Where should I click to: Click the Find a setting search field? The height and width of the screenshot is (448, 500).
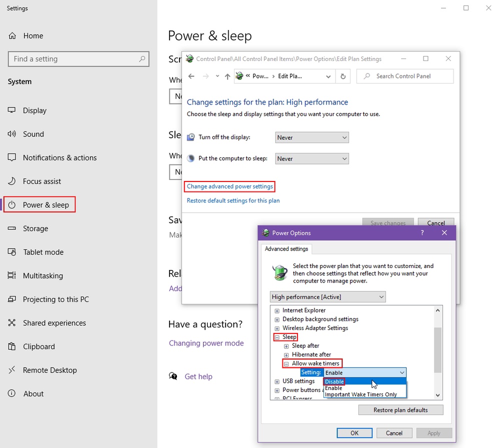point(78,59)
